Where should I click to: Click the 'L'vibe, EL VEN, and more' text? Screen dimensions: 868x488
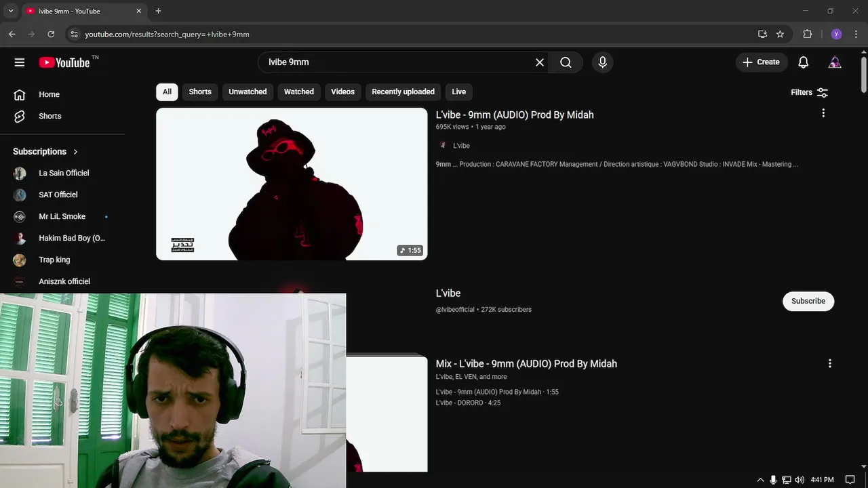coord(471,377)
